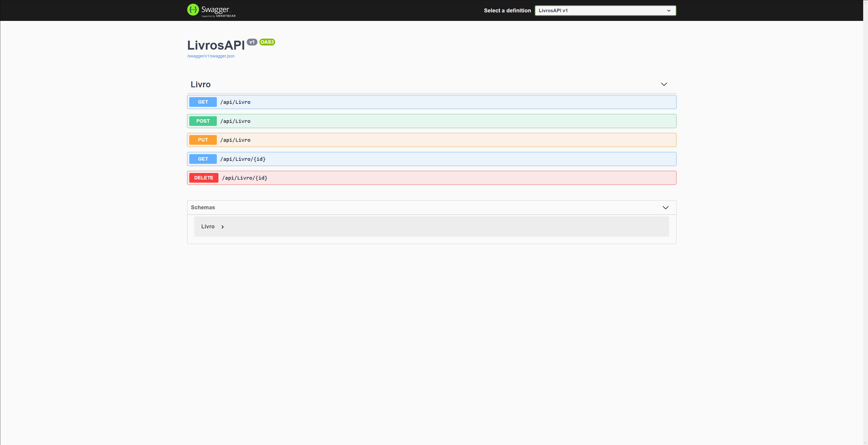868x445 pixels.
Task: Click the blue GET badge for /api/Livro
Action: tap(203, 102)
